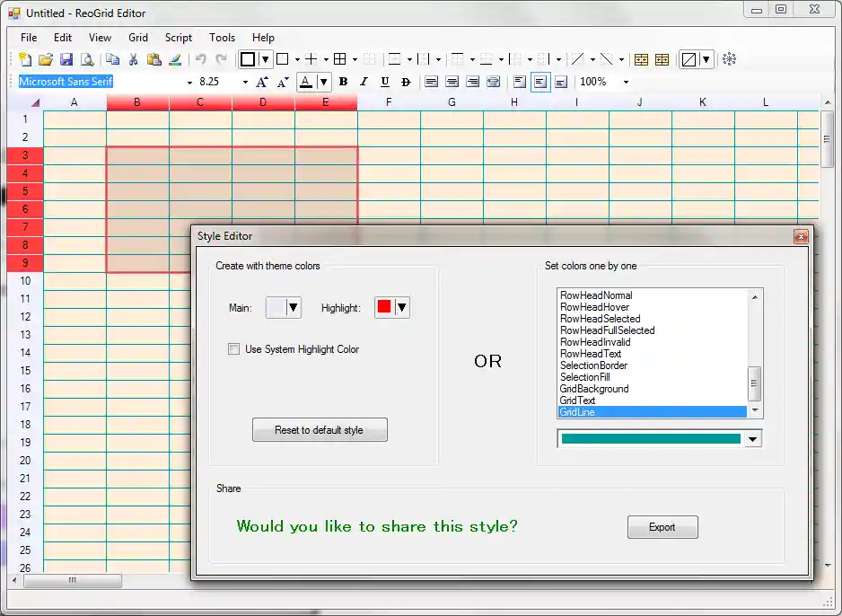Apply the format painter
This screenshot has width=842, height=616.
tap(175, 58)
